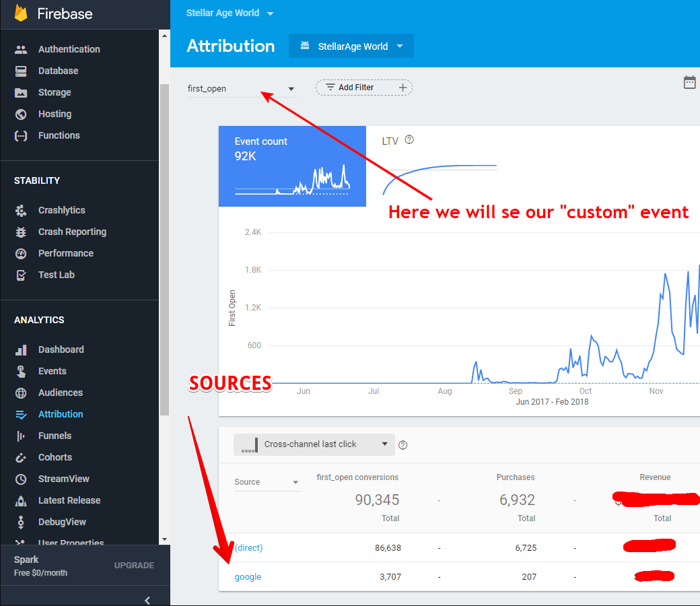700x606 pixels.
Task: Open the google source link
Action: (248, 577)
